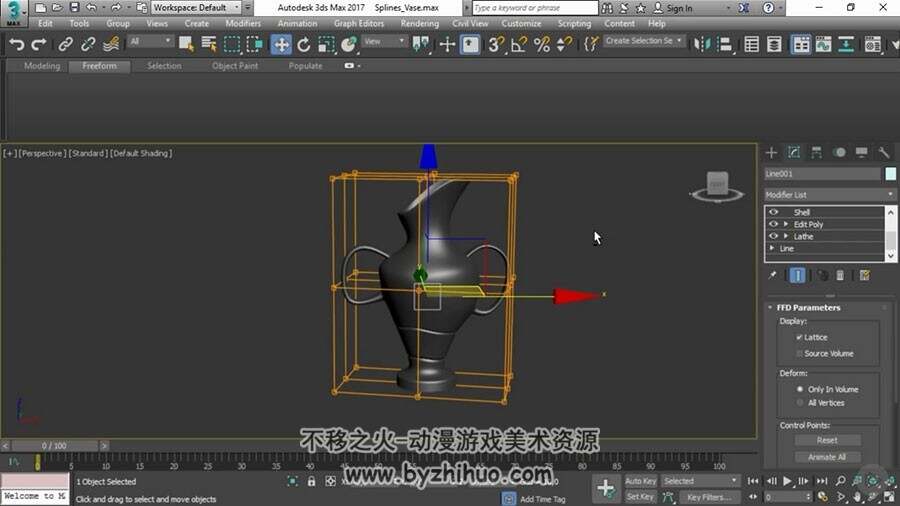
Task: Open the Modifier List dropdown
Action: [830, 194]
